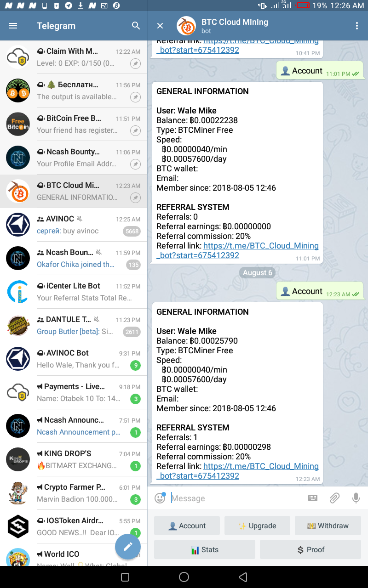Select the BTC Cloud Mi... chat row
This screenshot has height=588, width=368.
74,191
